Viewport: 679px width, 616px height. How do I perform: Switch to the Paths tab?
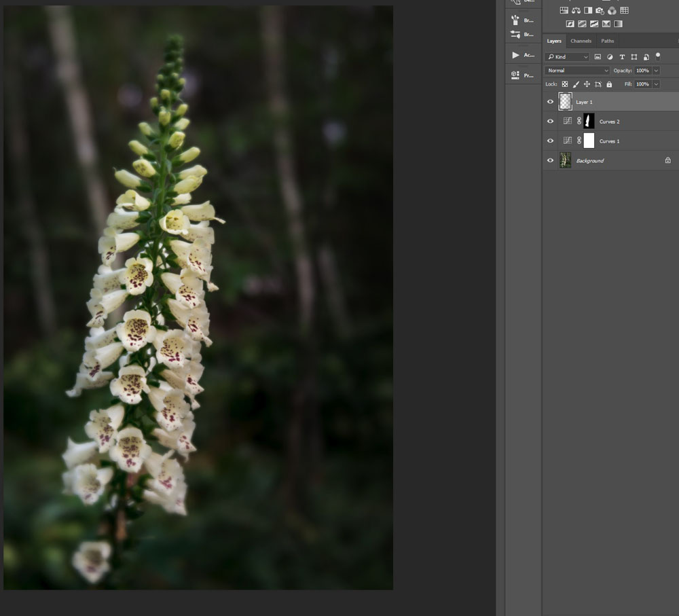click(608, 41)
